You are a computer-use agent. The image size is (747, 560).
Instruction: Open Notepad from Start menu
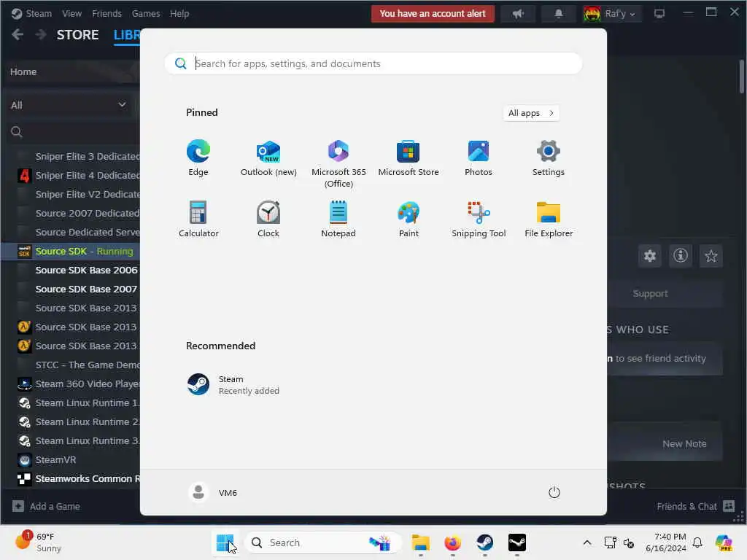(x=338, y=219)
